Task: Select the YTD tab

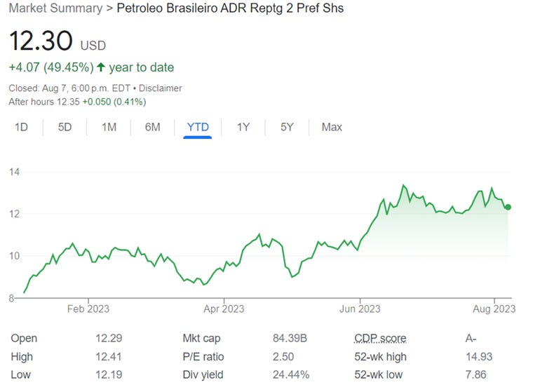Action: pos(198,127)
